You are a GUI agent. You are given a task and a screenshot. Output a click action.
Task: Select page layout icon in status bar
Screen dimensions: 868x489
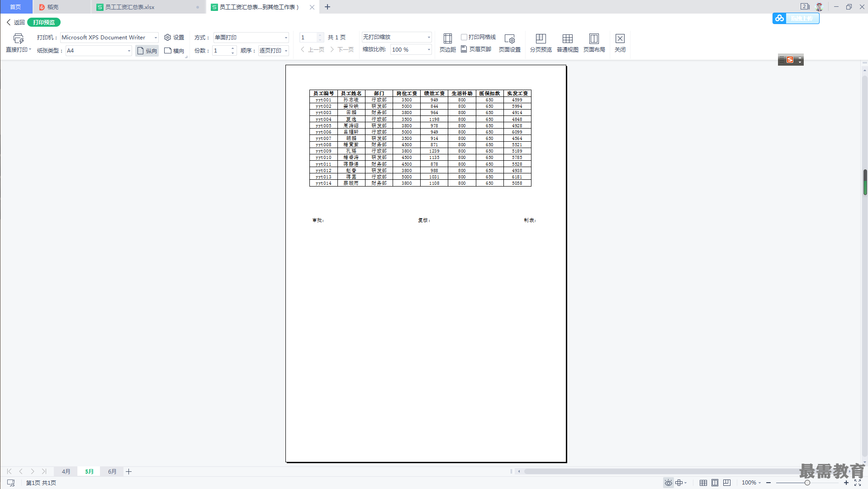[x=715, y=483]
